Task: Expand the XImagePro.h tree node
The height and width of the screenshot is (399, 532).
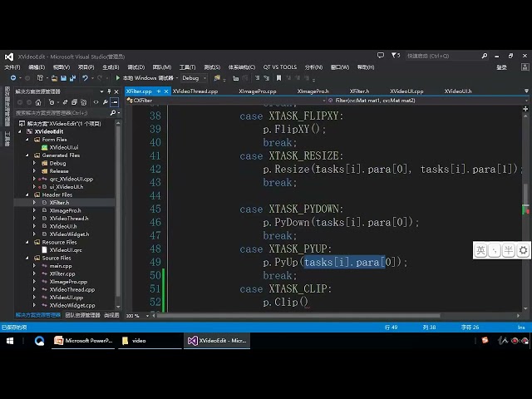Action: coord(34,210)
